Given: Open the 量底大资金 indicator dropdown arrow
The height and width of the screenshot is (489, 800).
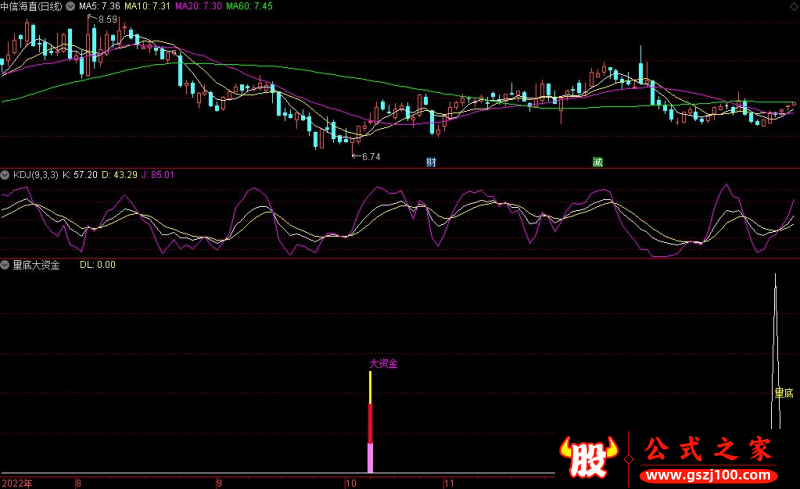Looking at the screenshot, I should [x=5, y=265].
